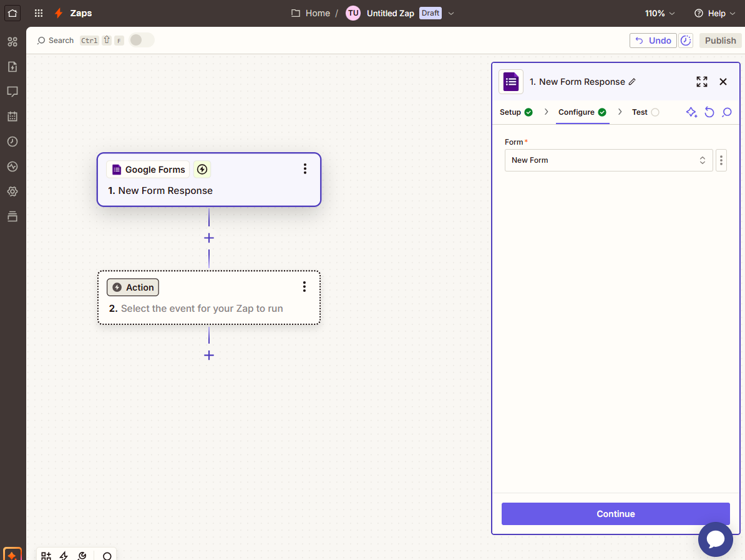Open the Help menu
745x560 pixels.
pyautogui.click(x=715, y=13)
